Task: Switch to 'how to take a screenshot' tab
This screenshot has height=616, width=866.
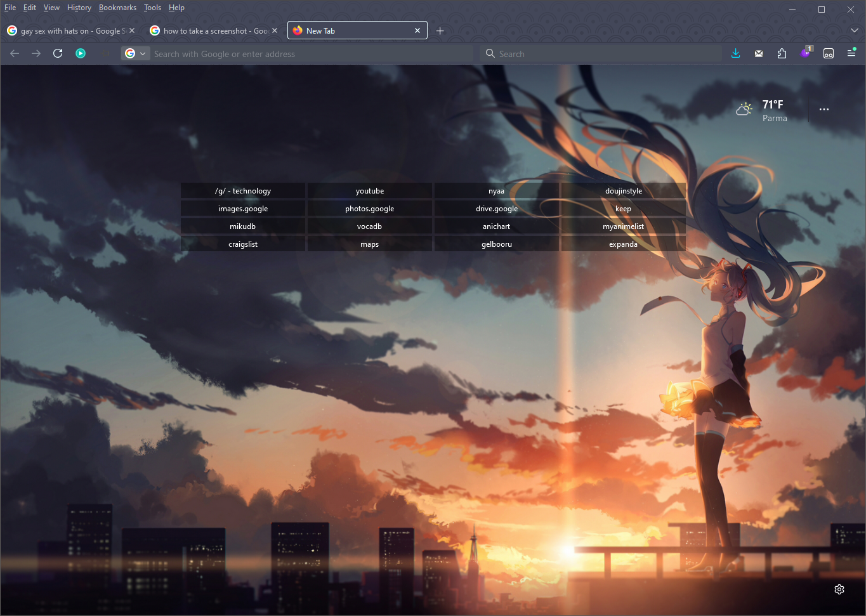Action: (x=214, y=30)
